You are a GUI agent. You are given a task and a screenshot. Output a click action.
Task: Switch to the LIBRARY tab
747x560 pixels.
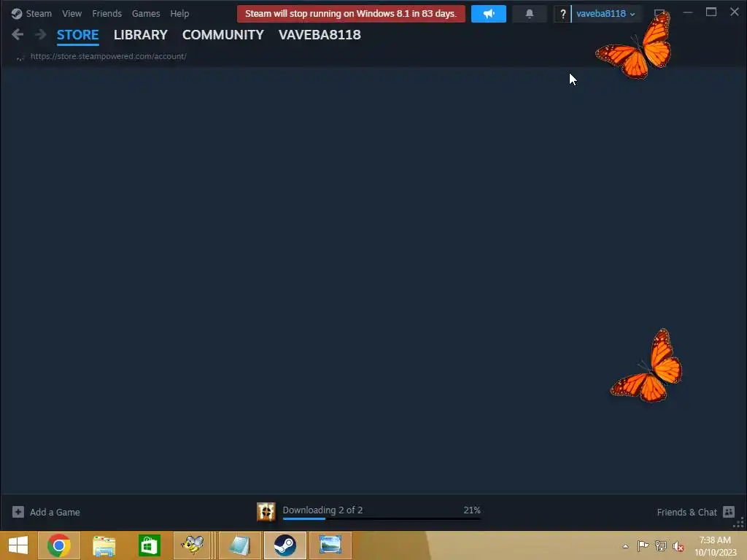click(x=141, y=35)
